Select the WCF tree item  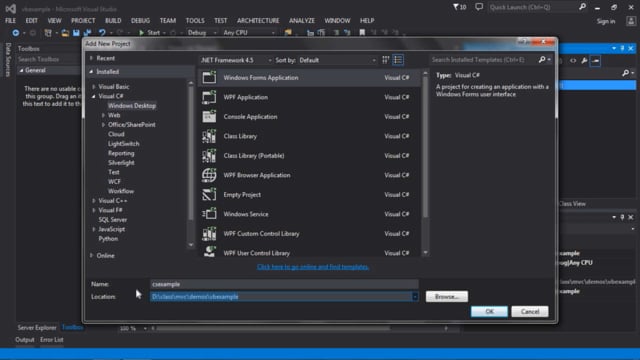[x=114, y=182]
